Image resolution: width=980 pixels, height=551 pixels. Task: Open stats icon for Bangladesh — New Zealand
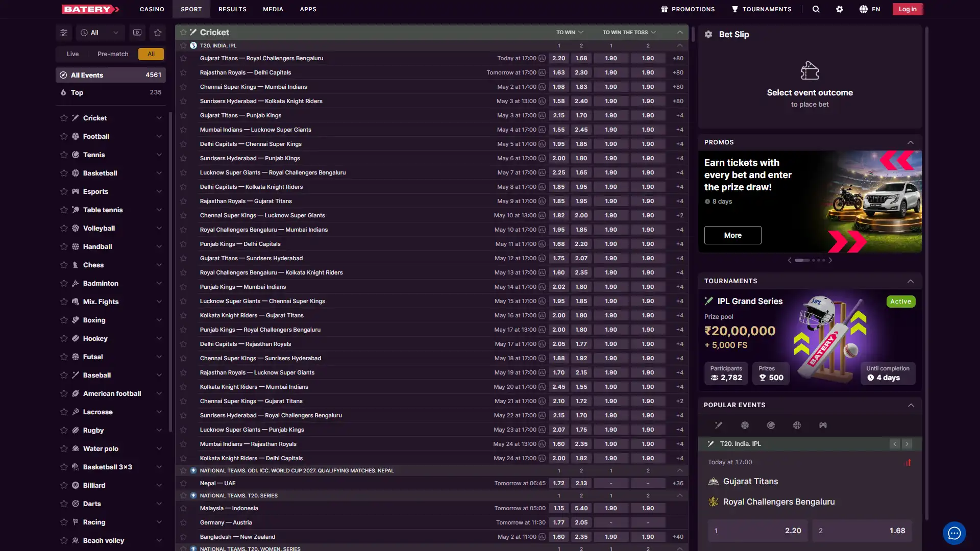coord(542,537)
